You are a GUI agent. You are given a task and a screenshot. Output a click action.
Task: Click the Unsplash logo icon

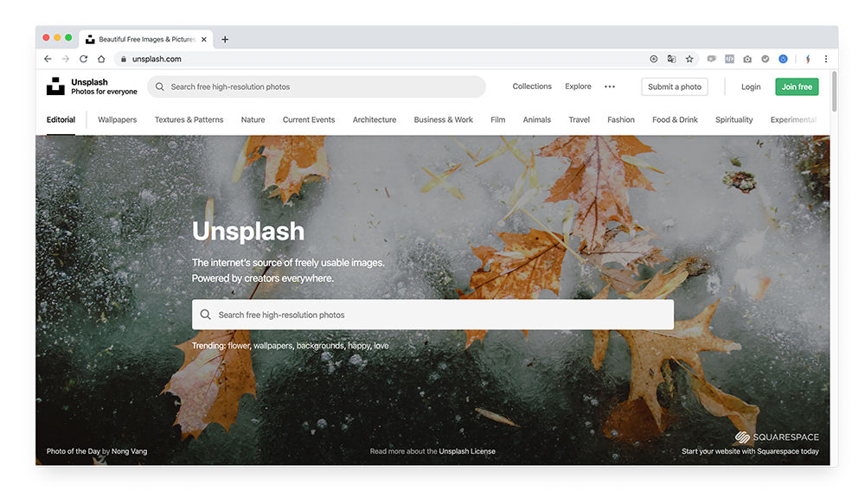click(x=55, y=86)
